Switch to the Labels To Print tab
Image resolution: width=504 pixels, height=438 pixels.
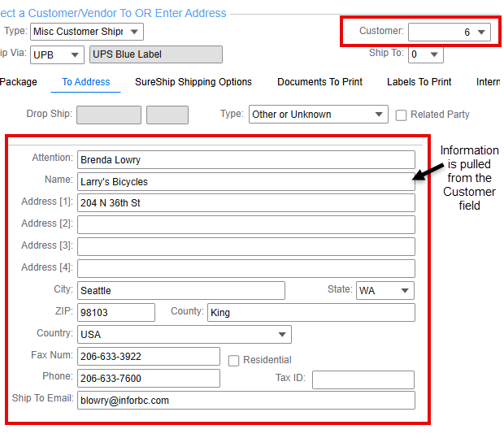tap(419, 82)
